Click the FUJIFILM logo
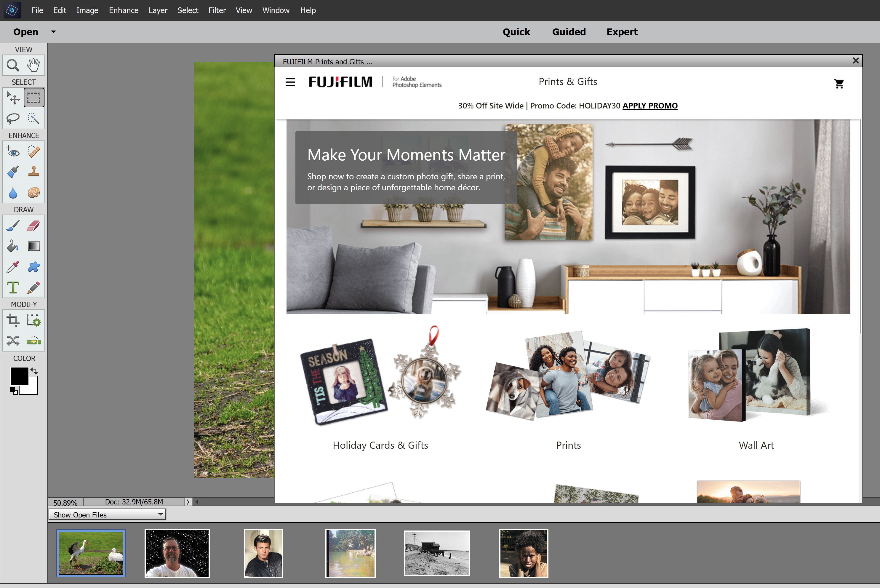The width and height of the screenshot is (880, 588). [x=340, y=82]
